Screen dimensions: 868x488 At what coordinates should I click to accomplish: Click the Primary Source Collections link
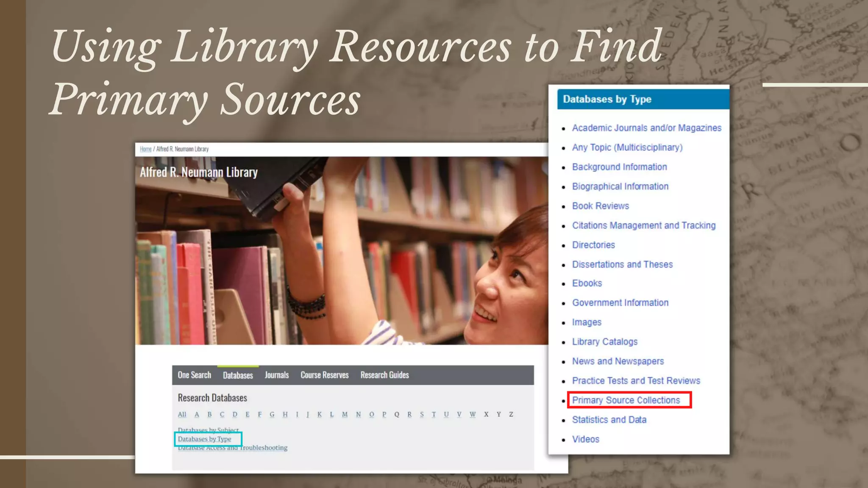click(x=626, y=400)
